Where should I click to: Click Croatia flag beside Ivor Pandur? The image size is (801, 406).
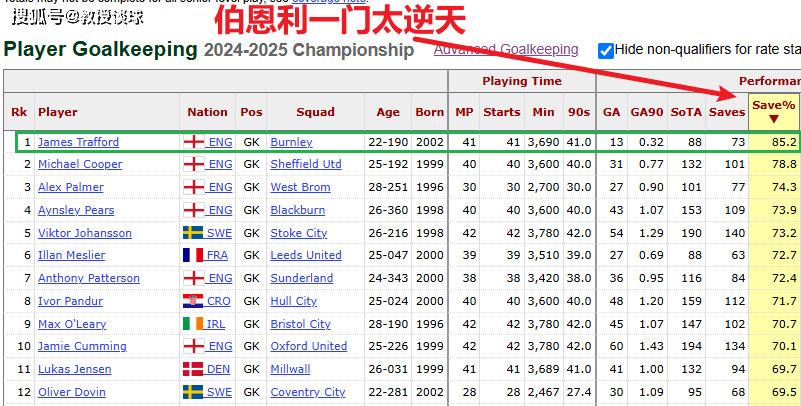[x=194, y=301]
